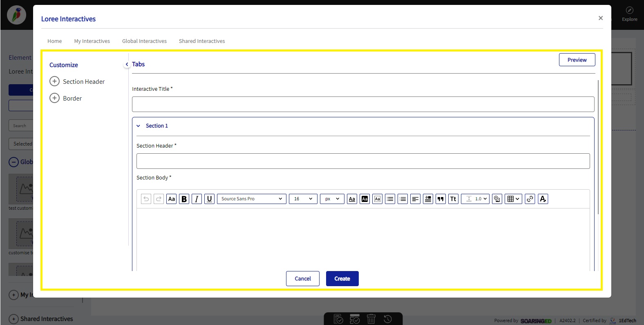Click the Tt text transform icon
This screenshot has height=325, width=644.
(x=453, y=199)
